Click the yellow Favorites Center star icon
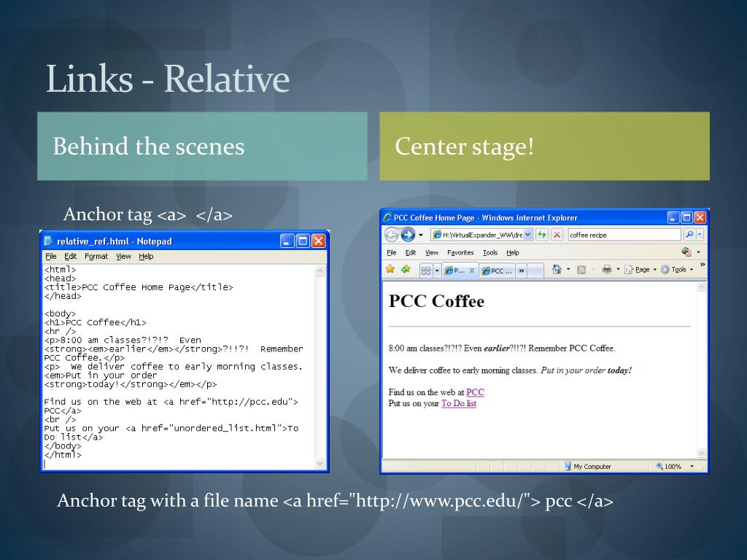Image resolution: width=747 pixels, height=560 pixels. click(x=390, y=270)
